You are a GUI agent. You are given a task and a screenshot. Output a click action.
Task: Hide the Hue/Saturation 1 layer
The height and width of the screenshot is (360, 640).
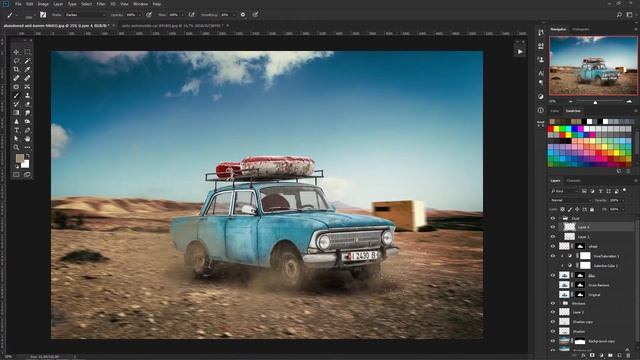[553, 256]
